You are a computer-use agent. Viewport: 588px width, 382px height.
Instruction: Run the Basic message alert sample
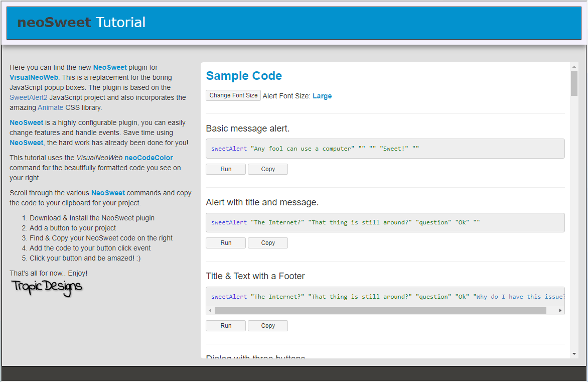pyautogui.click(x=226, y=169)
